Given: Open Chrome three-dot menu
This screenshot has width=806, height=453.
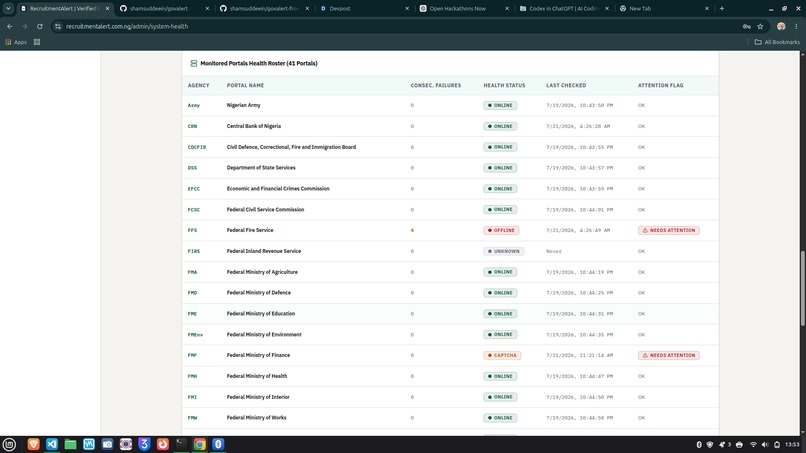Looking at the screenshot, I should click(796, 26).
